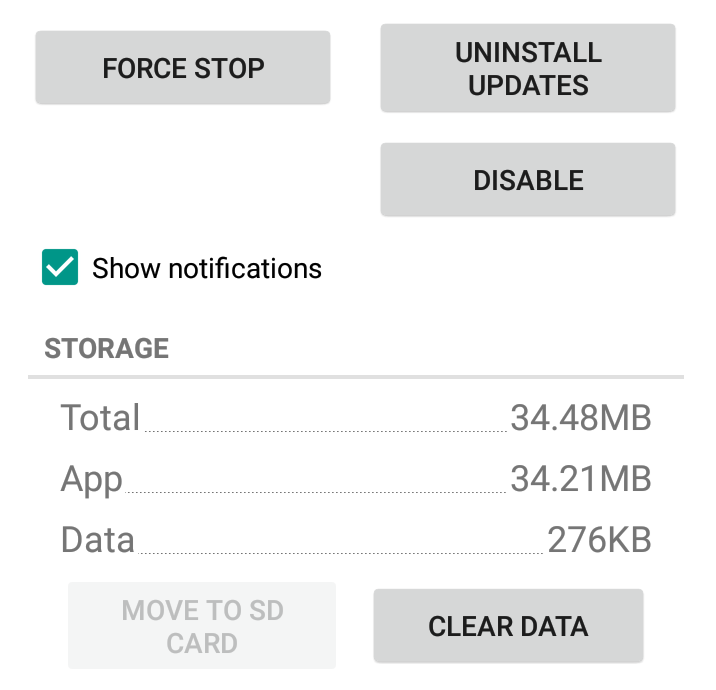The width and height of the screenshot is (716, 690).
Task: Tap the FORCE STOP button
Action: click(x=183, y=68)
